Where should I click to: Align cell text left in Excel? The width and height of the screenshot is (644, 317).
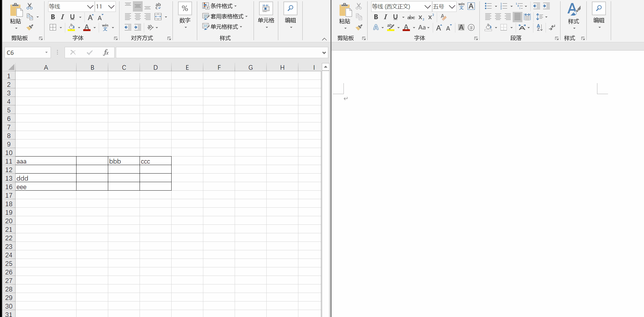pyautogui.click(x=128, y=17)
